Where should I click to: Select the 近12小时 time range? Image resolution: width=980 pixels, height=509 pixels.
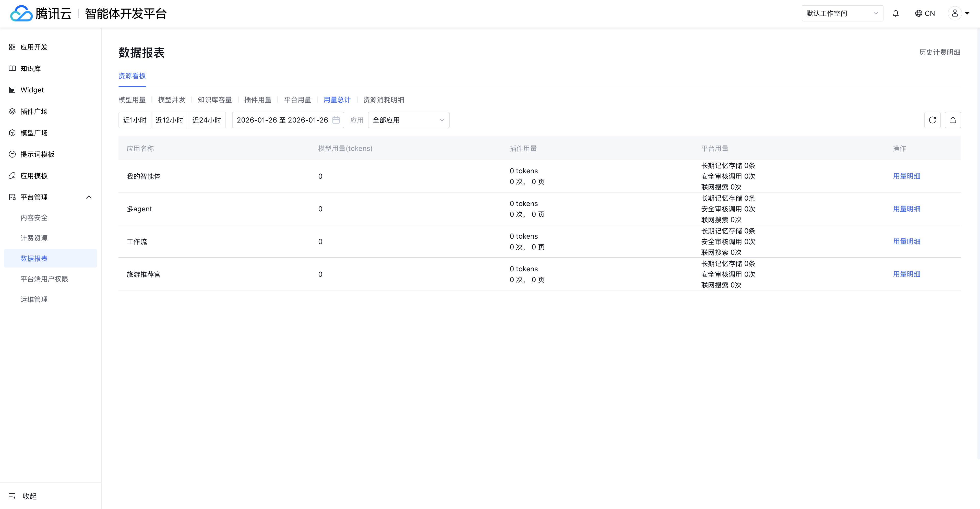coord(169,120)
